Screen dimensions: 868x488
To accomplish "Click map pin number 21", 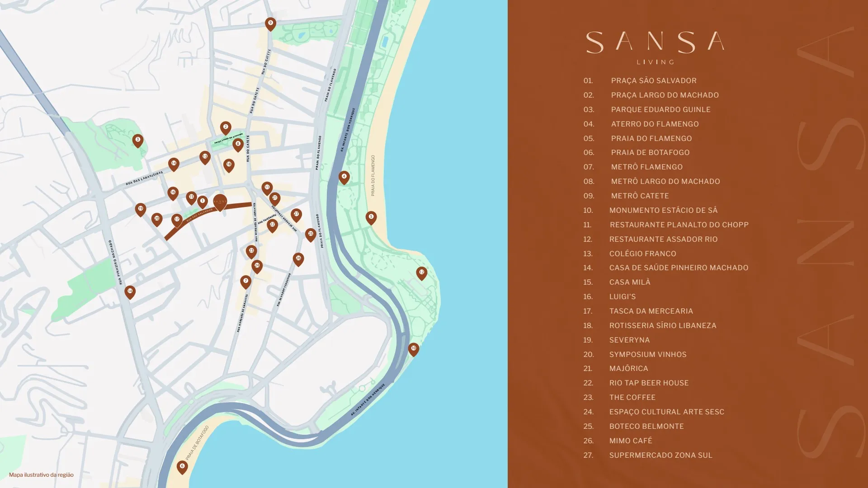I will click(x=274, y=199).
